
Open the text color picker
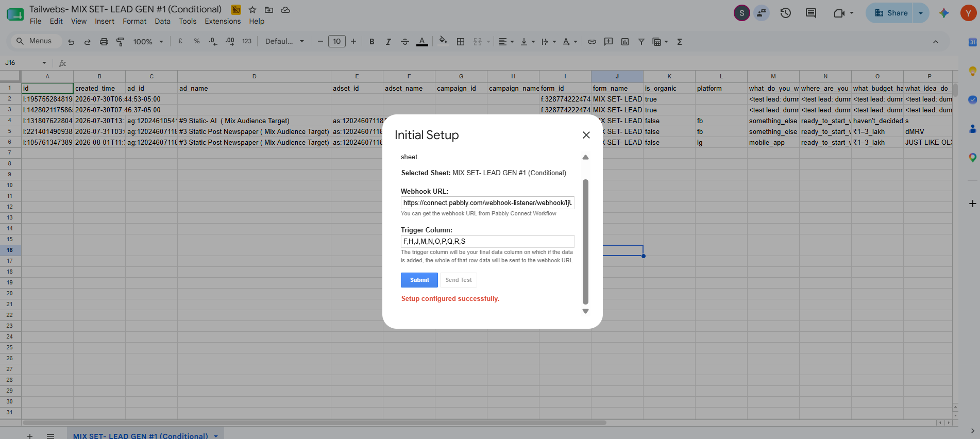422,42
